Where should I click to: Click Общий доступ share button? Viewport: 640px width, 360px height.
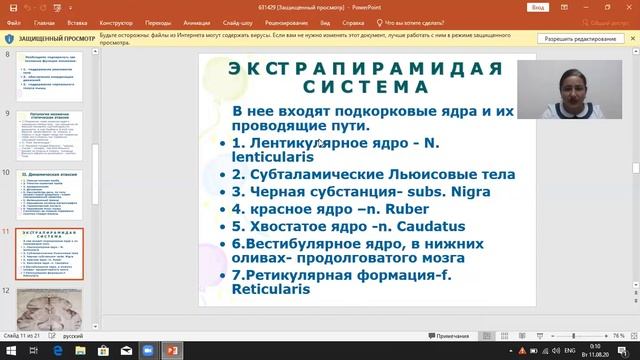pyautogui.click(x=606, y=23)
